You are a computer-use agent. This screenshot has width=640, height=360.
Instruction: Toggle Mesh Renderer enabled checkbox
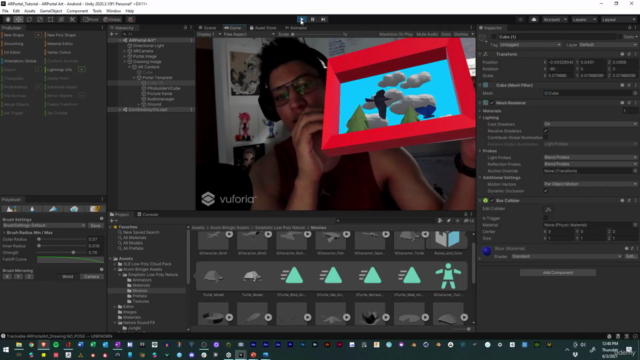(x=492, y=103)
